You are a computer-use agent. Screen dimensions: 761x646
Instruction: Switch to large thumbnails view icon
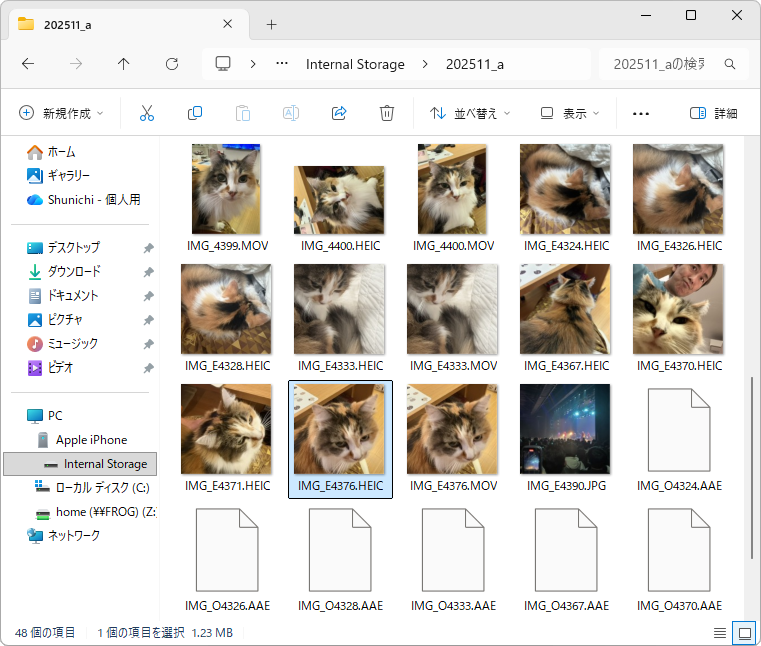click(744, 633)
